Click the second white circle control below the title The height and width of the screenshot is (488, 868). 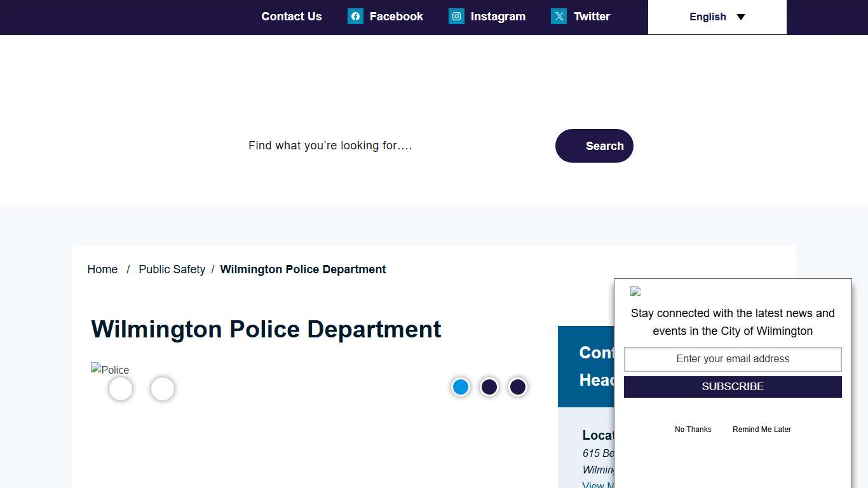162,389
